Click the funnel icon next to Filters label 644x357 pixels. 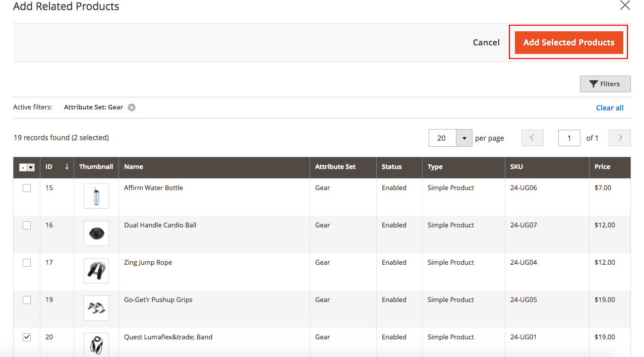coord(593,84)
